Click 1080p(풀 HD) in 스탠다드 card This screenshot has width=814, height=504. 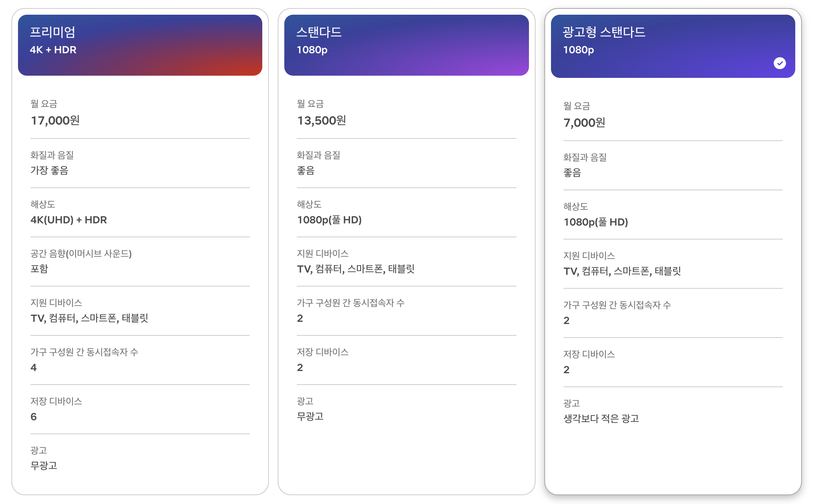pyautogui.click(x=329, y=220)
